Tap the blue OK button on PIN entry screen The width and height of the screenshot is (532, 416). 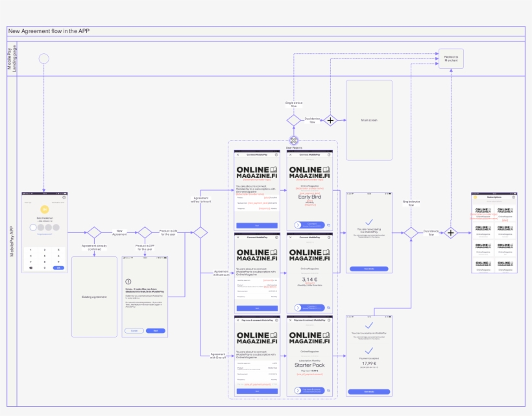point(58,268)
